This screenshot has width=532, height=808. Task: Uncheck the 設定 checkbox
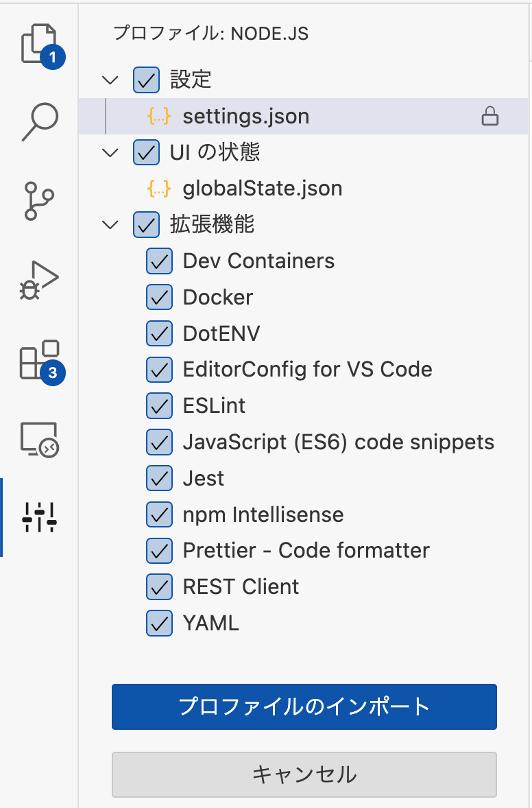pyautogui.click(x=146, y=80)
